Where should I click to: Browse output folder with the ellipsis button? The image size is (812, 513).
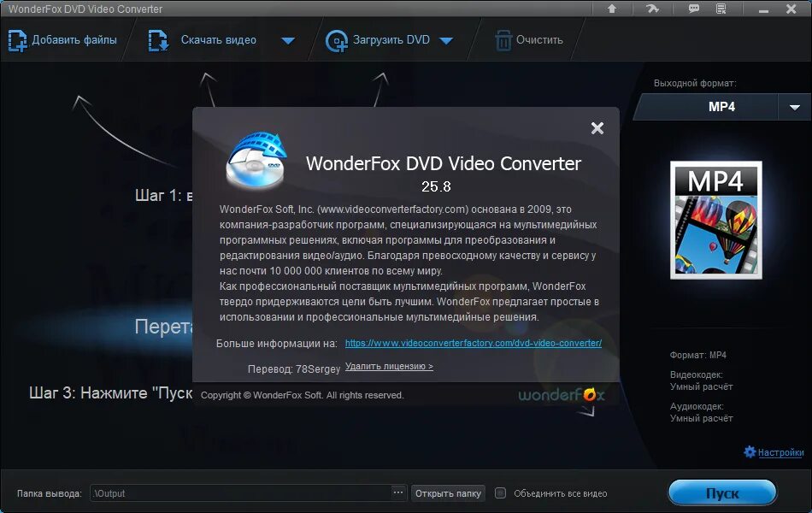[x=397, y=492]
